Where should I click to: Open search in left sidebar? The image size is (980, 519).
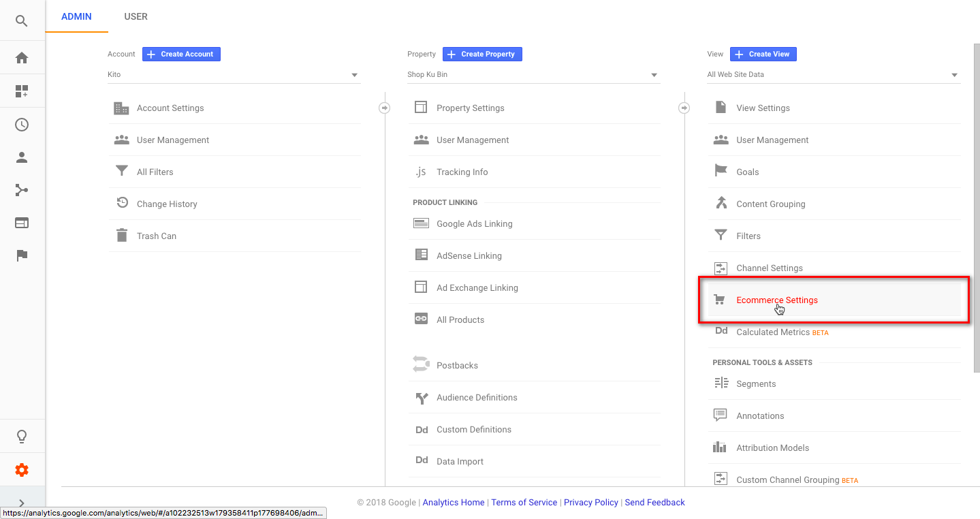click(x=22, y=21)
